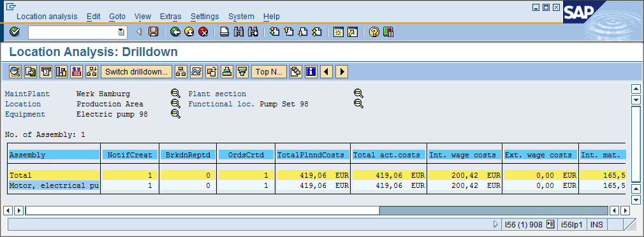Click the green Enter checkmark icon
Screen dimensions: 644x237
pos(15,32)
